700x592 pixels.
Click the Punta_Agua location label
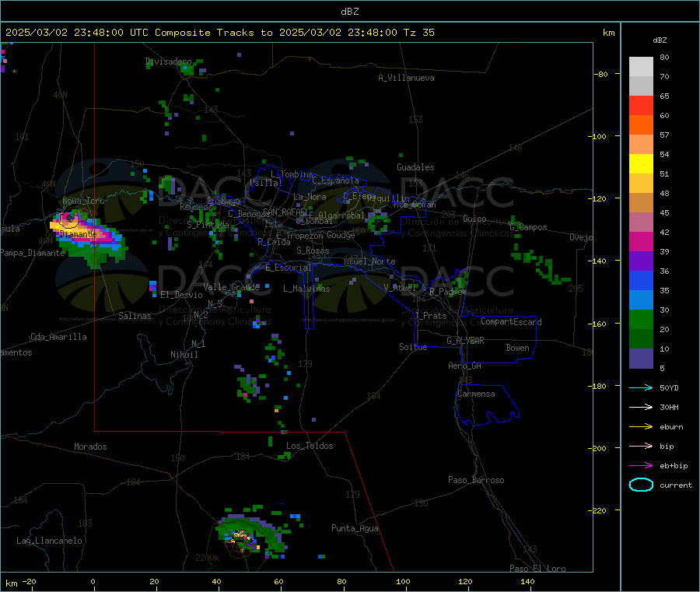pyautogui.click(x=355, y=528)
